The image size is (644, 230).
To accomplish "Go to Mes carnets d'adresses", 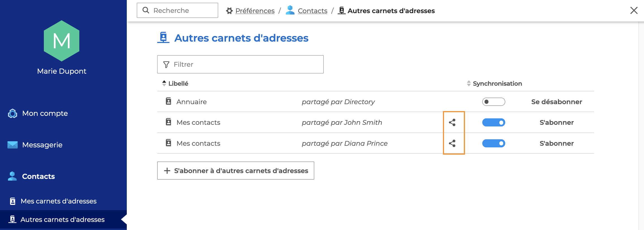I will 58,201.
